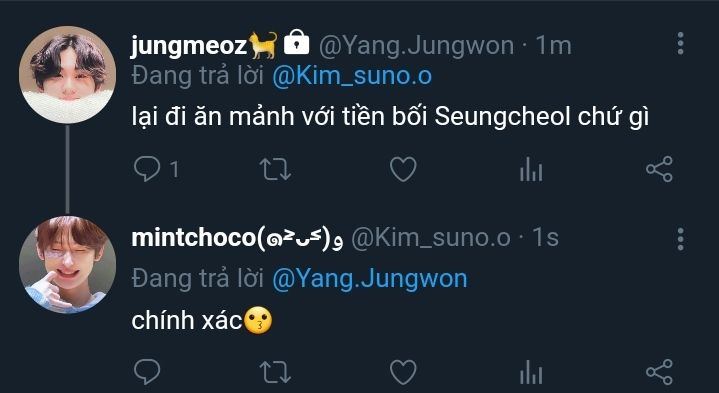Like mintchoco's tweet with the heart icon

pyautogui.click(x=403, y=371)
